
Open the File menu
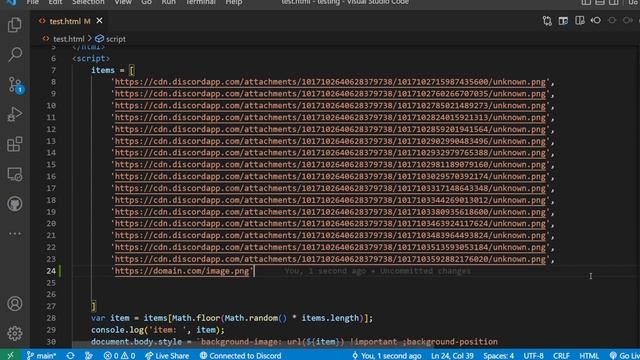(32, 2)
